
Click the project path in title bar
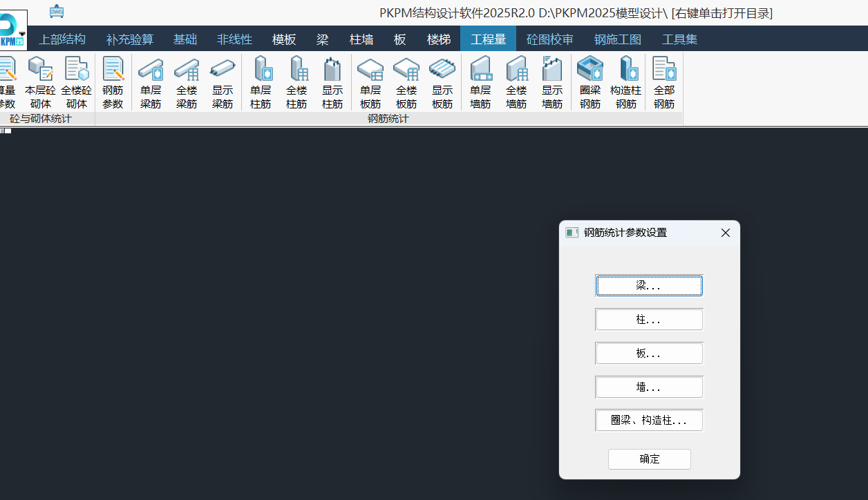603,13
